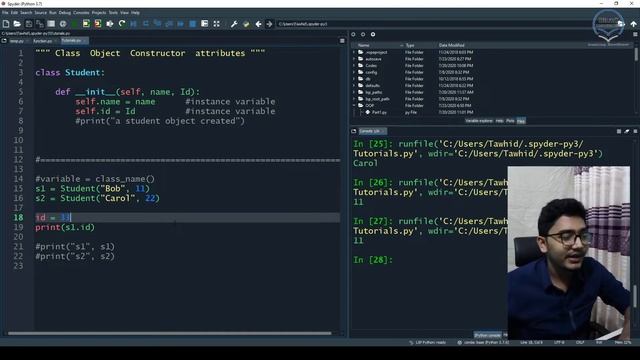Save the current file

29,24
